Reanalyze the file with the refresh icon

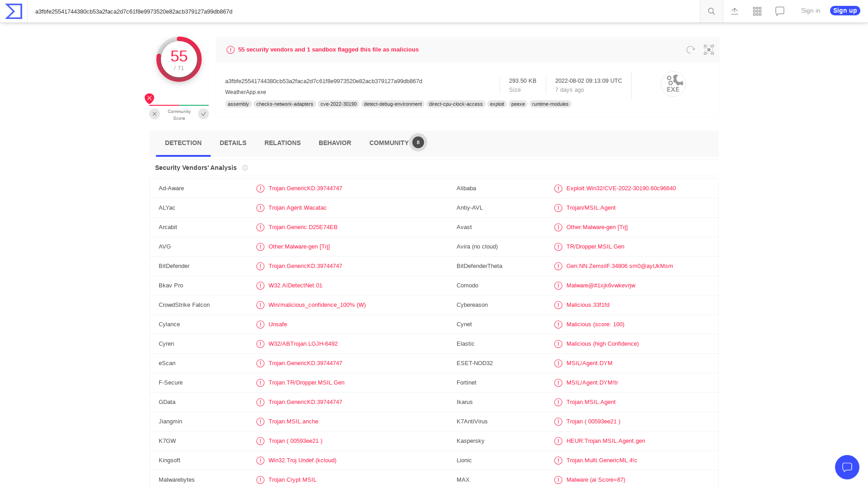point(690,50)
